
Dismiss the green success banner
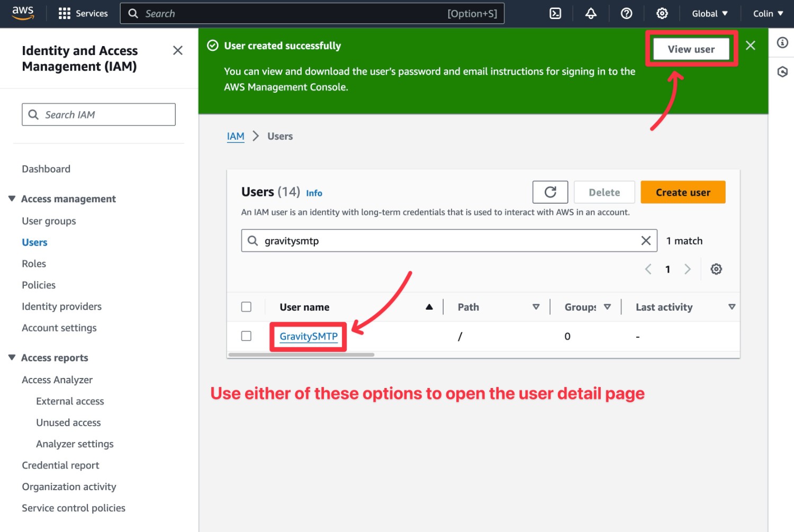(750, 46)
